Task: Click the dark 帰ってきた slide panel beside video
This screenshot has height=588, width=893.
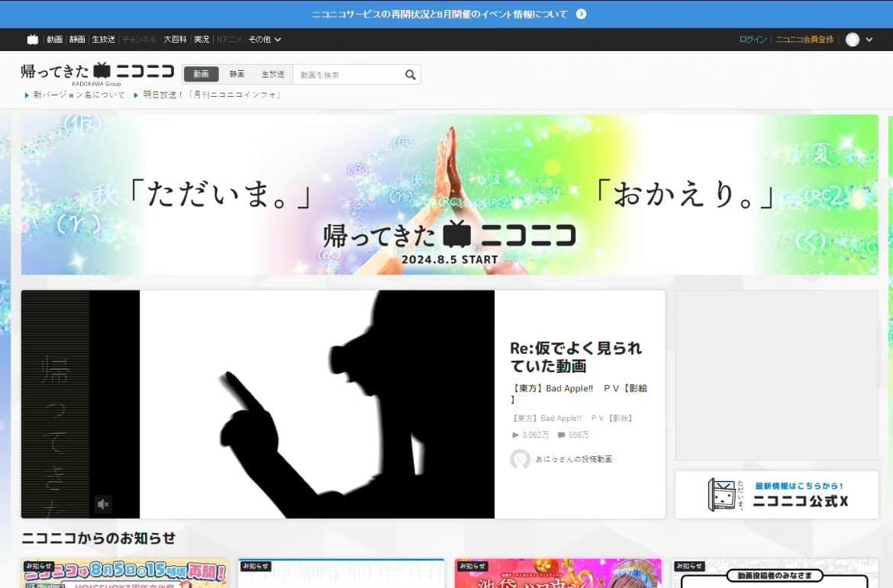Action: click(55, 404)
